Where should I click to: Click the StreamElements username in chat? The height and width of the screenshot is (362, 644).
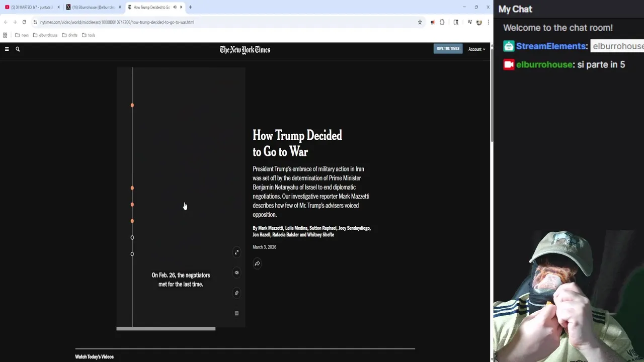click(x=552, y=46)
